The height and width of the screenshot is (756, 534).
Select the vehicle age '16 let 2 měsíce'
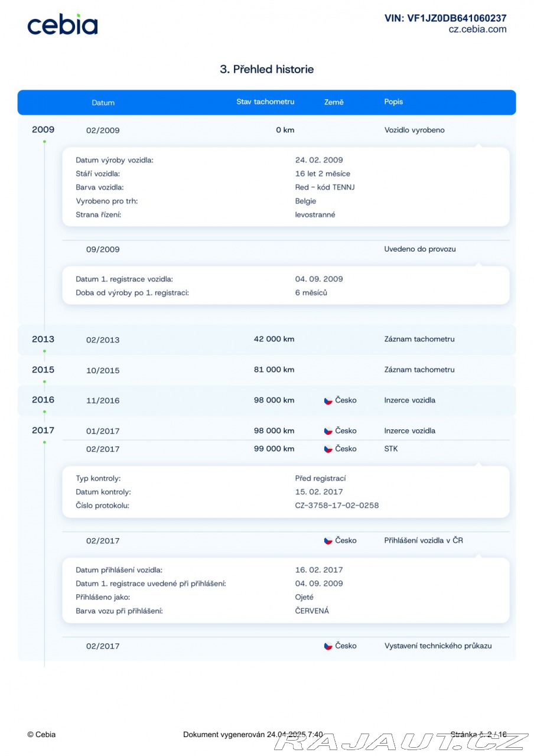(323, 174)
